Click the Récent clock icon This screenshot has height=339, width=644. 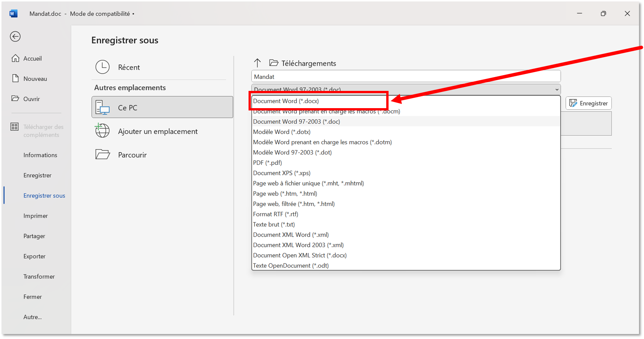[x=102, y=67]
